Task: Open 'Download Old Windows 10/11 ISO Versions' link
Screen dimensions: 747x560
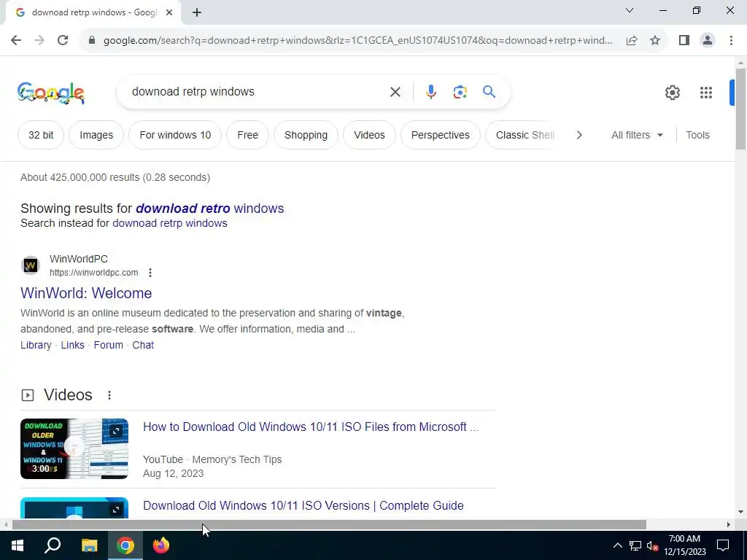Action: 303,505
